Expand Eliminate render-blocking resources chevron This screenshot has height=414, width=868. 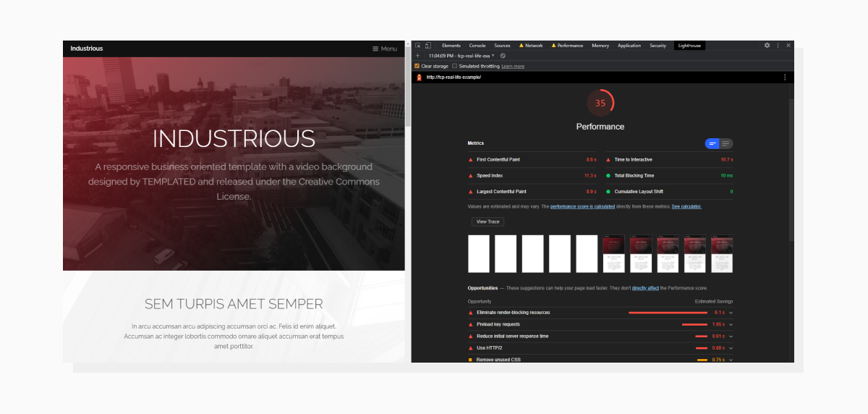731,313
